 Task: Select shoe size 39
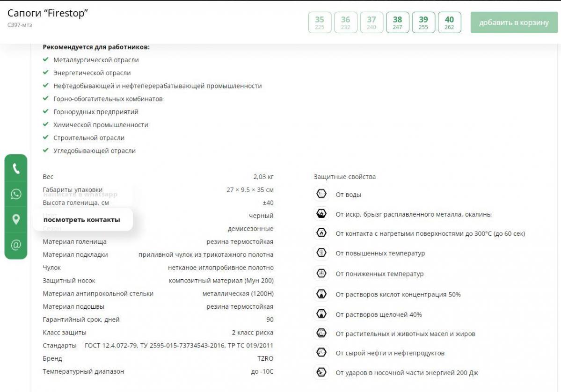423,22
